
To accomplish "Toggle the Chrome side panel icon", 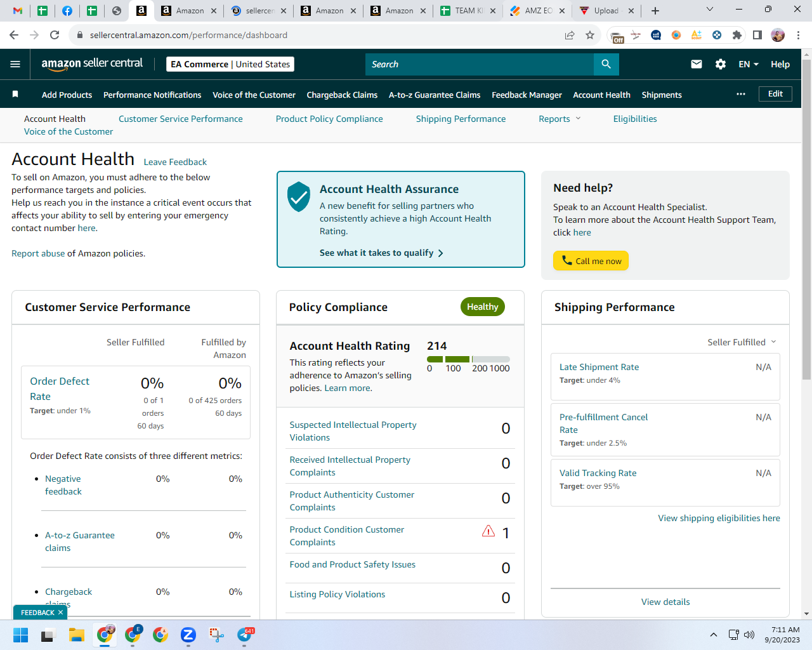I will coord(757,35).
